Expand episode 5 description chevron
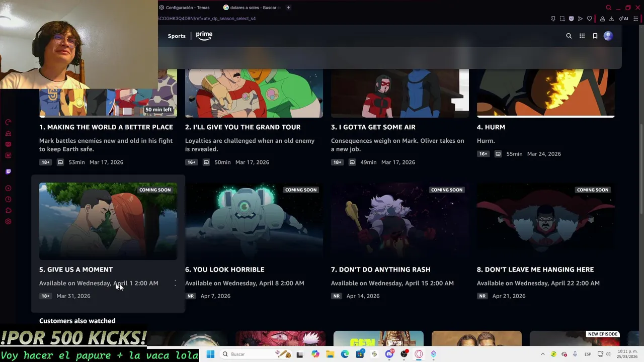Image resolution: width=644 pixels, height=362 pixels. (175, 284)
